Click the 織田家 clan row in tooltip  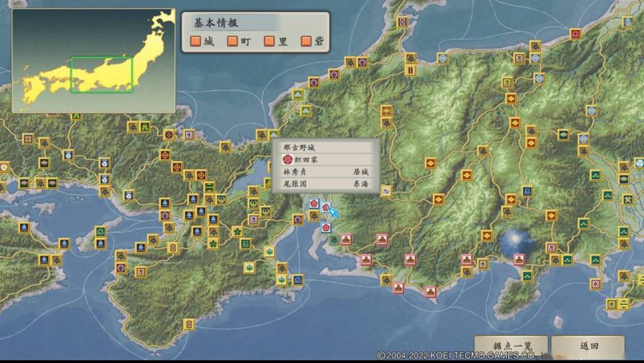pos(306,160)
